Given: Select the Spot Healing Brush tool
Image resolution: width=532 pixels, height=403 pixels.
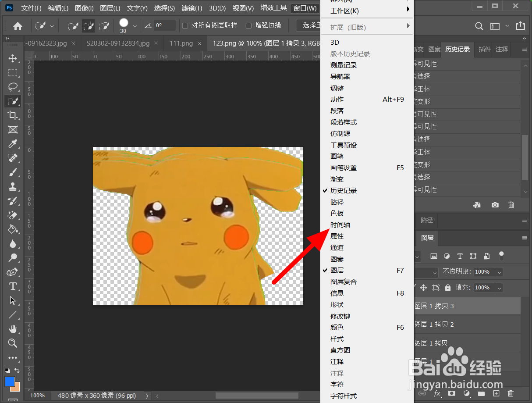Looking at the screenshot, I should tap(13, 158).
